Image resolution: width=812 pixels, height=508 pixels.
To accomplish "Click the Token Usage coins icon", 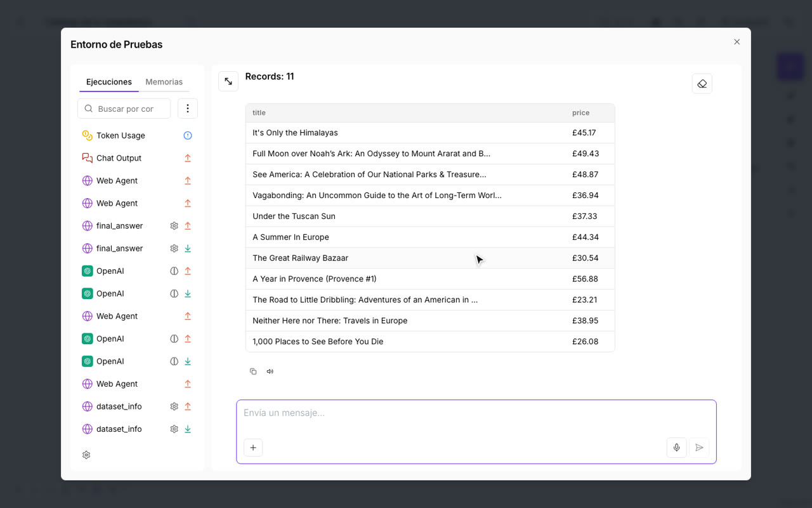I will pyautogui.click(x=88, y=135).
